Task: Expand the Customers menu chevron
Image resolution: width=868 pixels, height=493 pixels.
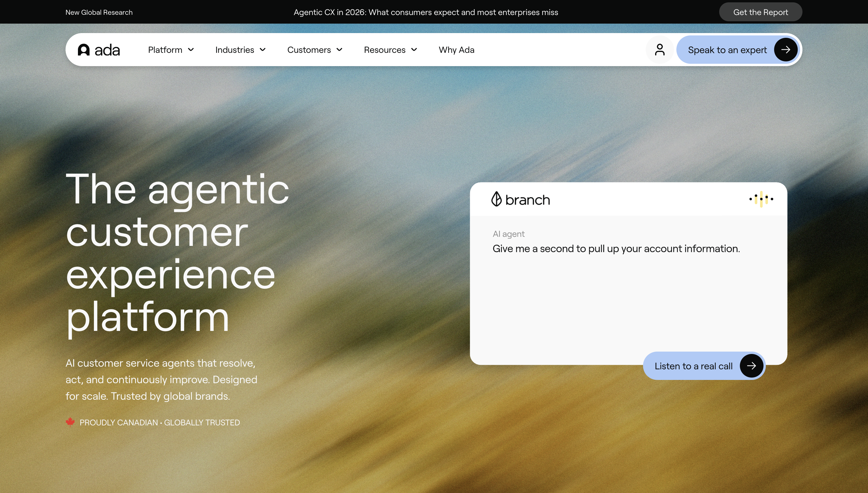Action: [339, 50]
